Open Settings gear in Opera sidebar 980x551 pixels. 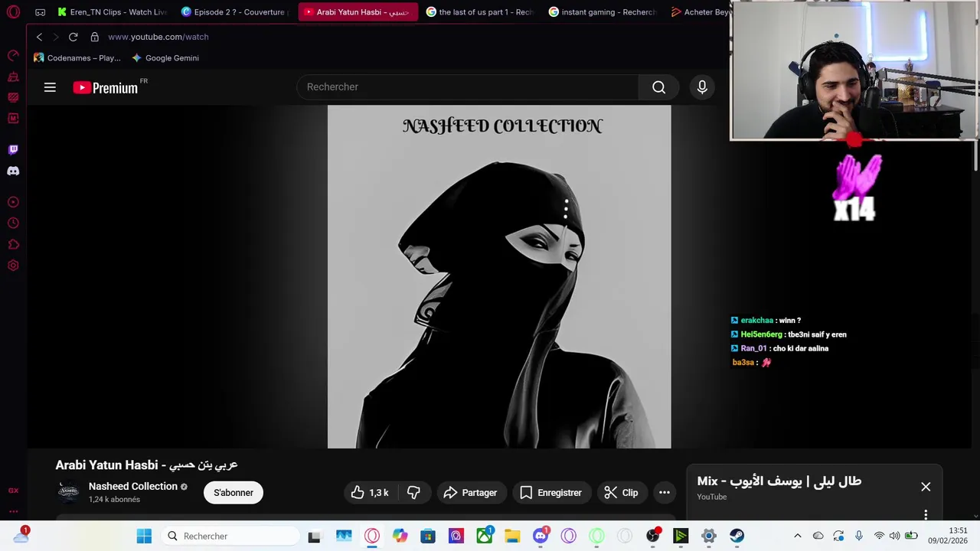(13, 266)
